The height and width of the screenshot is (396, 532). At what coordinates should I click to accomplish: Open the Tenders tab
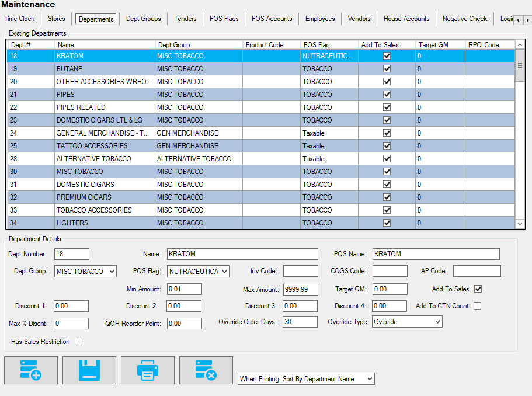click(x=185, y=19)
